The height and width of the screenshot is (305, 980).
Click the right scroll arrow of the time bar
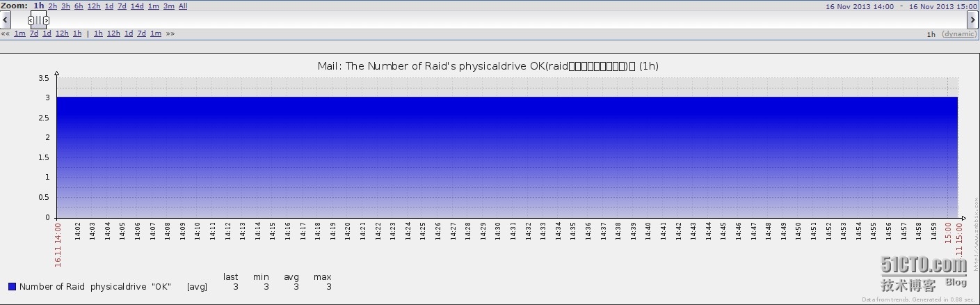(973, 20)
